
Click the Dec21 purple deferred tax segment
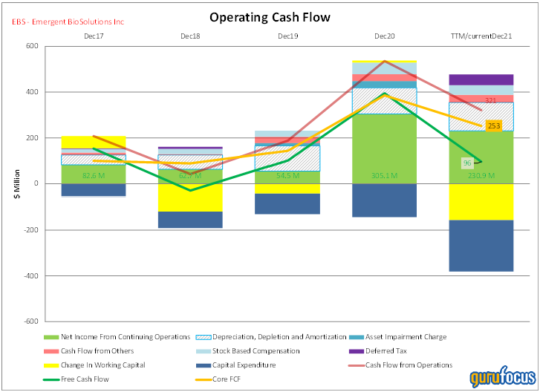481,80
